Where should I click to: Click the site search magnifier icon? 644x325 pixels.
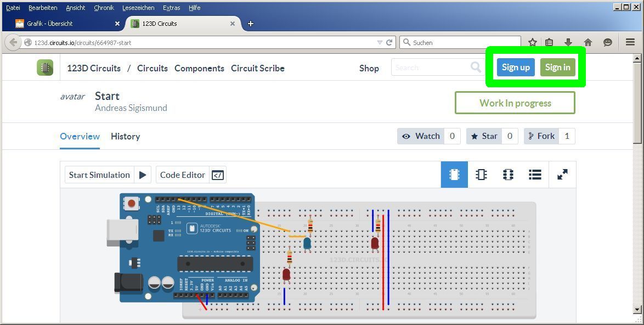pos(476,67)
